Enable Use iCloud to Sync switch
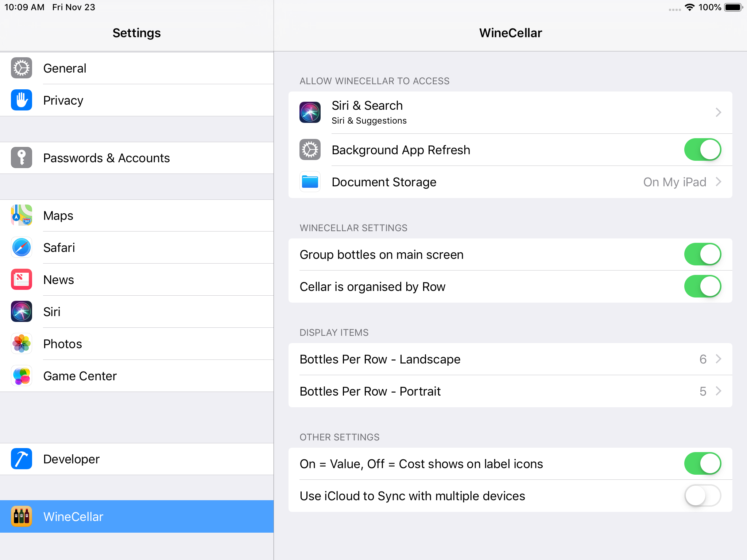This screenshot has height=560, width=747. [702, 495]
